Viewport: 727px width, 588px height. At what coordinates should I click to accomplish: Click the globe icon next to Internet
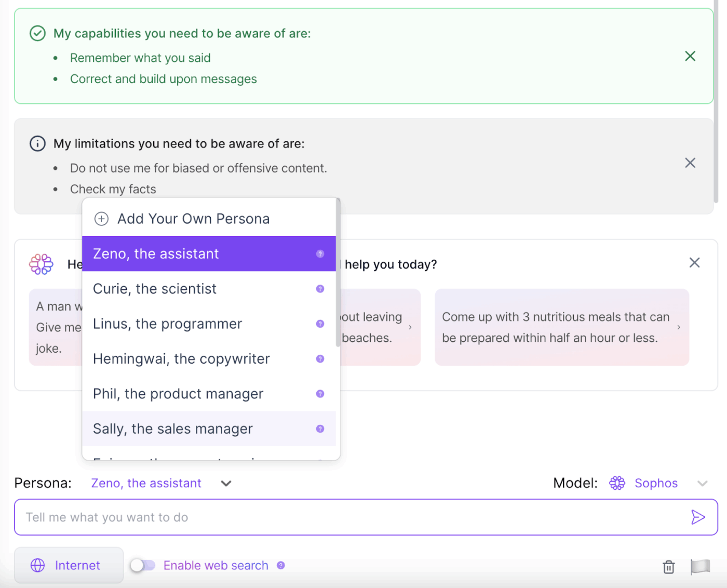[x=37, y=565]
